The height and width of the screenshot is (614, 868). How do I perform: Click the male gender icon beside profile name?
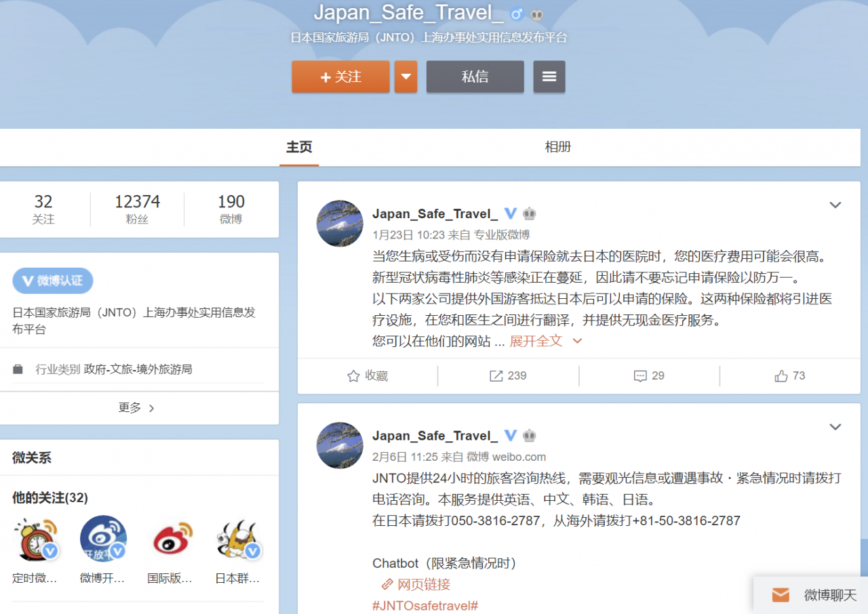517,14
